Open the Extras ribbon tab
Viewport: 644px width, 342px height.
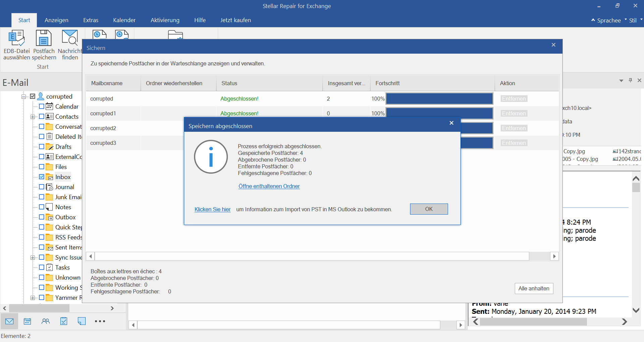[91, 20]
